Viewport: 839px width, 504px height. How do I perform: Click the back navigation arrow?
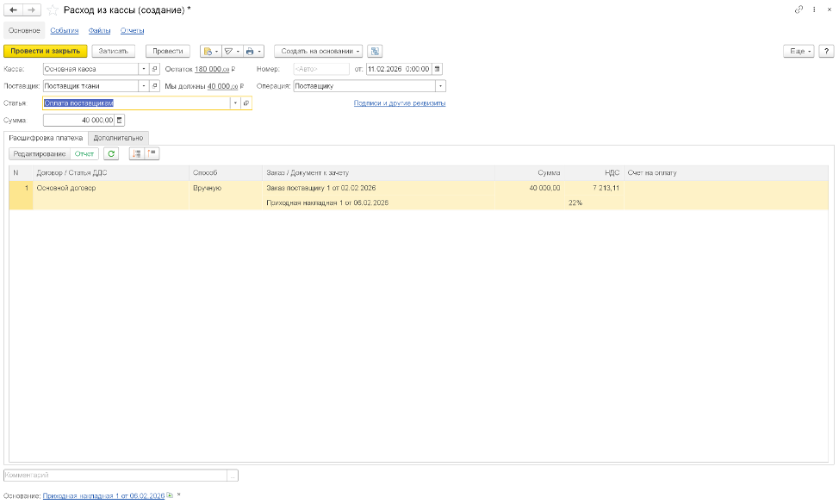click(13, 9)
